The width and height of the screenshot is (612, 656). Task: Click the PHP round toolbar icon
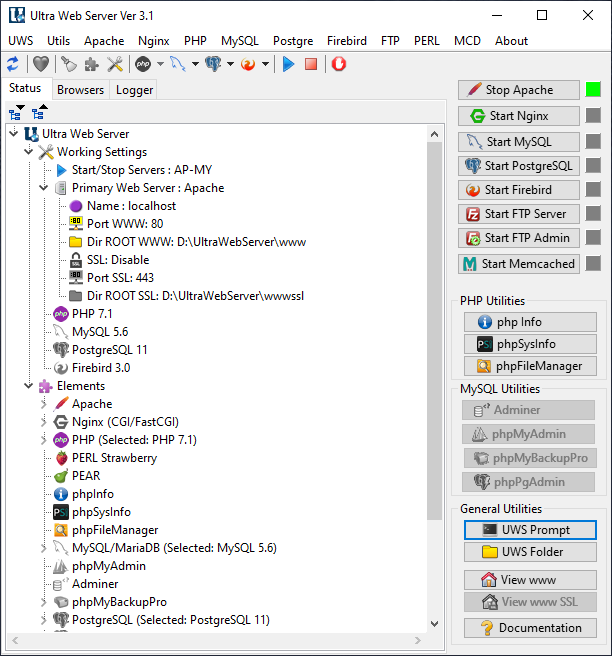143,64
